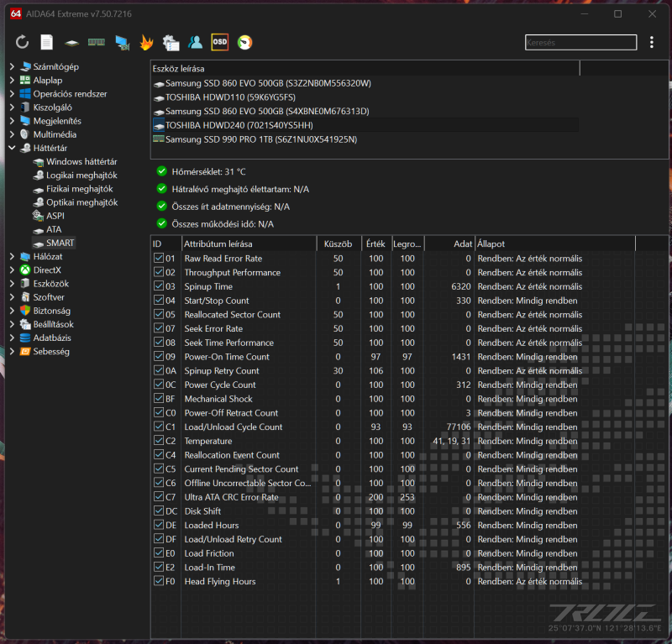Sort by the Adat column header
The image size is (672, 644).
click(x=449, y=243)
